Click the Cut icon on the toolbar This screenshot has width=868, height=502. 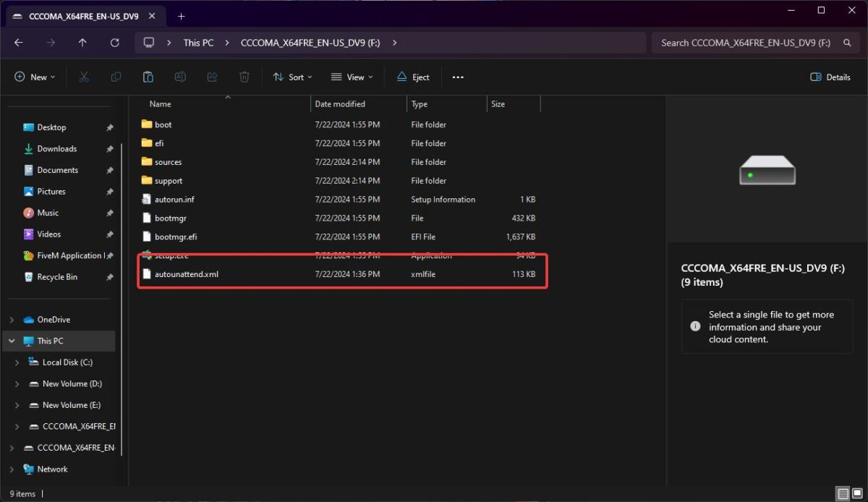point(84,77)
